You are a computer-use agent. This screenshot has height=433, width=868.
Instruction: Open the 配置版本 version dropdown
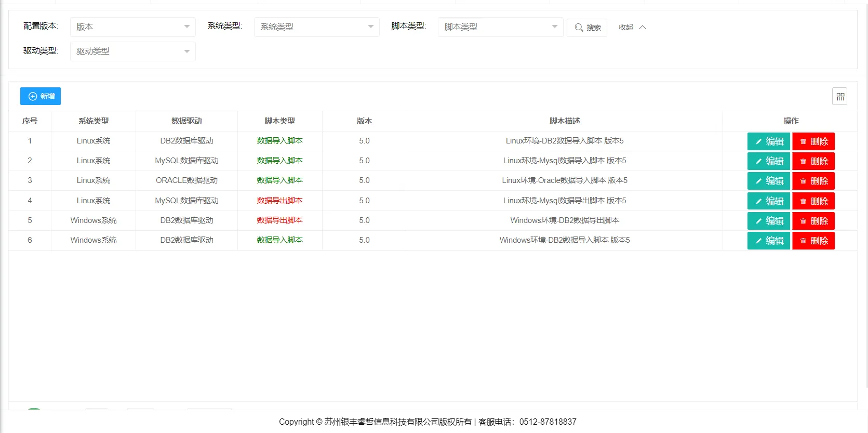(132, 27)
